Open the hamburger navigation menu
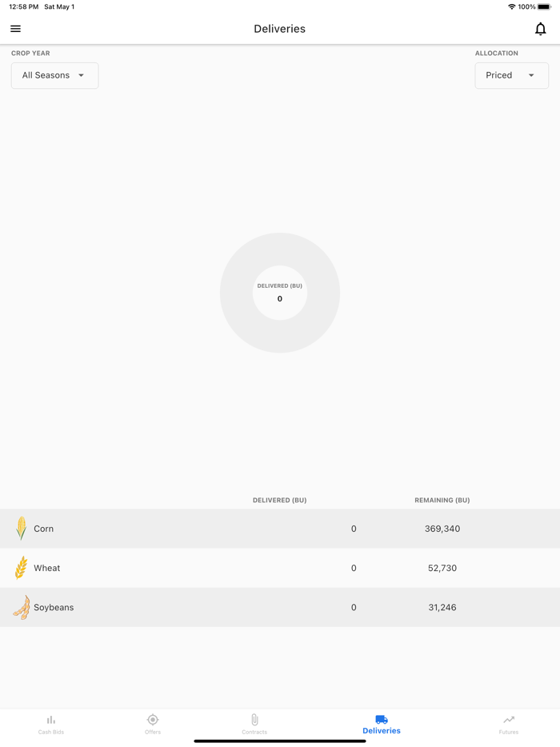This screenshot has width=560, height=747. tap(15, 29)
